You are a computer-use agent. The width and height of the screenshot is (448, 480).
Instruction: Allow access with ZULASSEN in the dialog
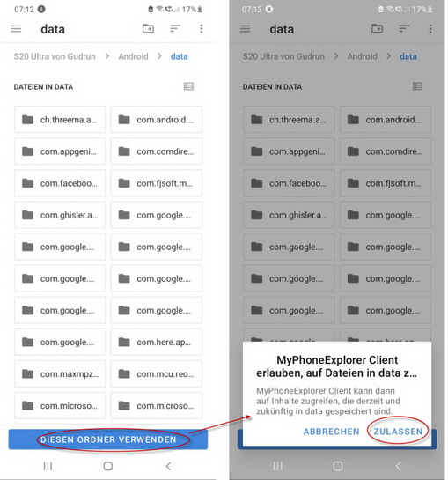398,432
